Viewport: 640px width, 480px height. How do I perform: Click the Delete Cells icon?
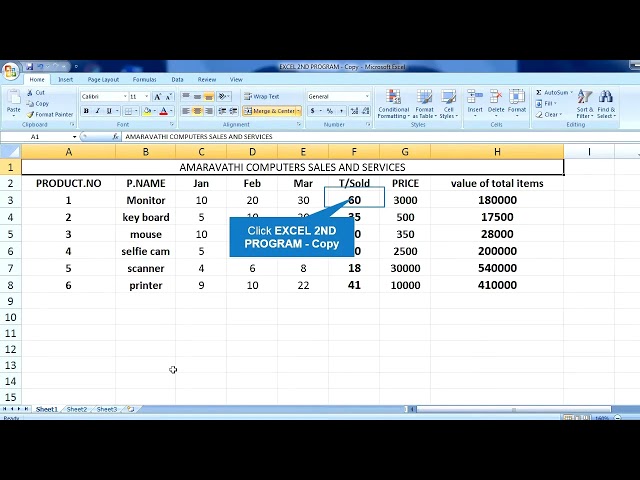coord(496,97)
